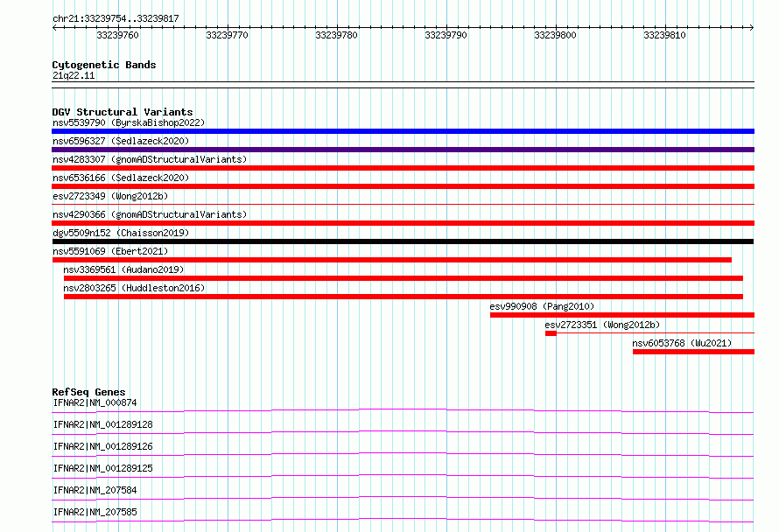Click the chr21:33239754..33239817 region label
This screenshot has width=779, height=532.
pos(116,18)
